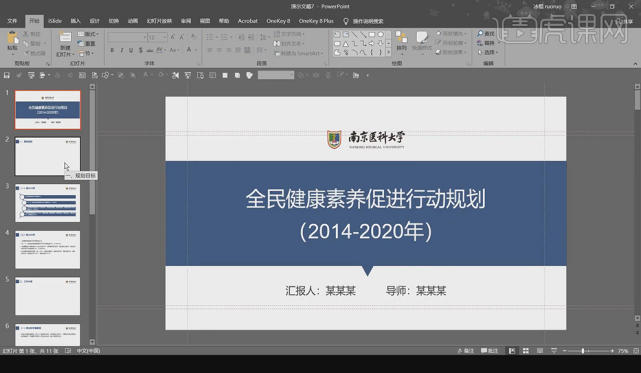The image size is (641, 373).
Task: Click the spell check icon in status bar
Action: coord(68,351)
